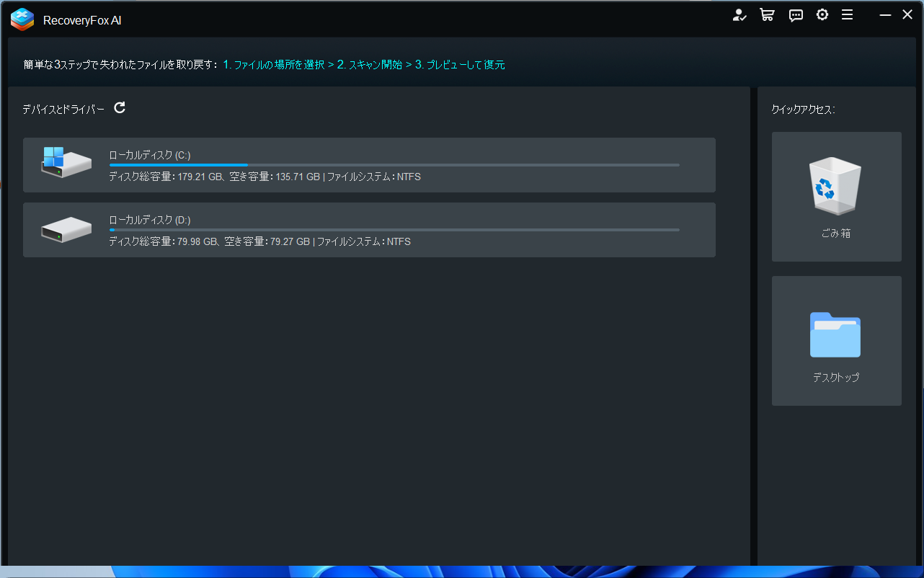Image resolution: width=924 pixels, height=578 pixels.
Task: Select the ローカルディスク (D:) drive icon
Action: point(66,230)
